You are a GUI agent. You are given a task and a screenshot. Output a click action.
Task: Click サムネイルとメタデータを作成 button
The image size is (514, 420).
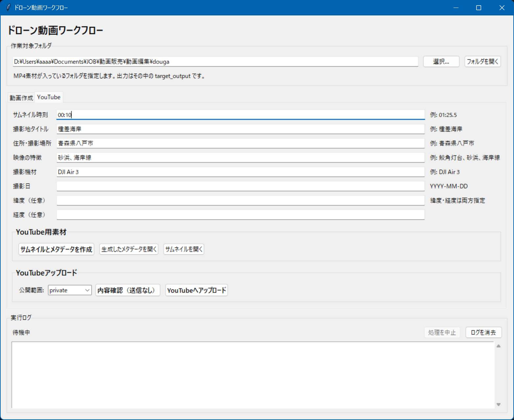pos(56,249)
